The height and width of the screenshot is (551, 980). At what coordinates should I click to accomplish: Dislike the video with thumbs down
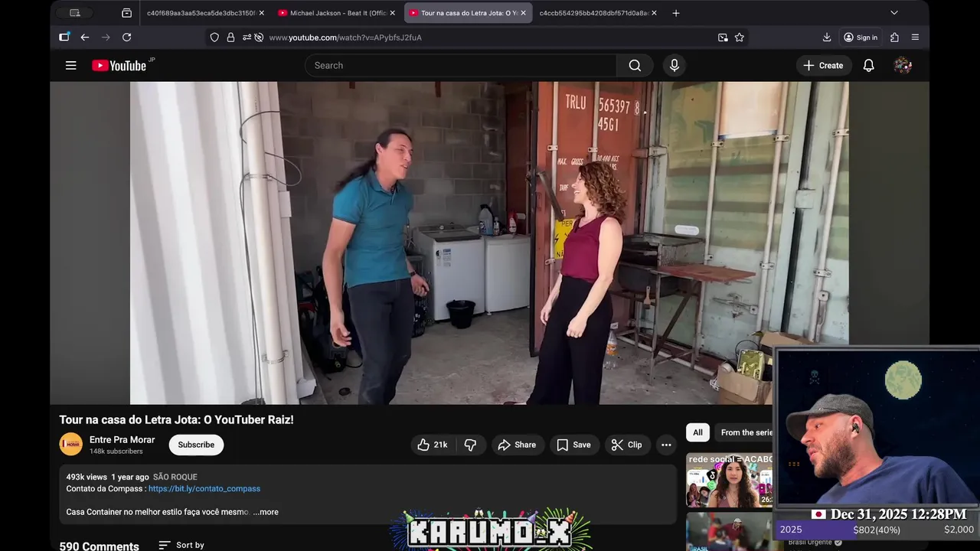[x=471, y=445]
